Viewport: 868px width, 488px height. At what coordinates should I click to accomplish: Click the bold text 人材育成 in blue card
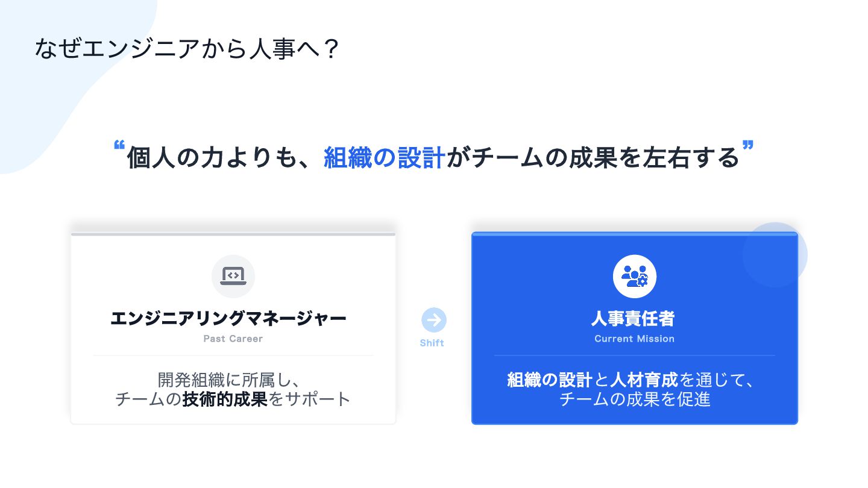[x=644, y=380]
